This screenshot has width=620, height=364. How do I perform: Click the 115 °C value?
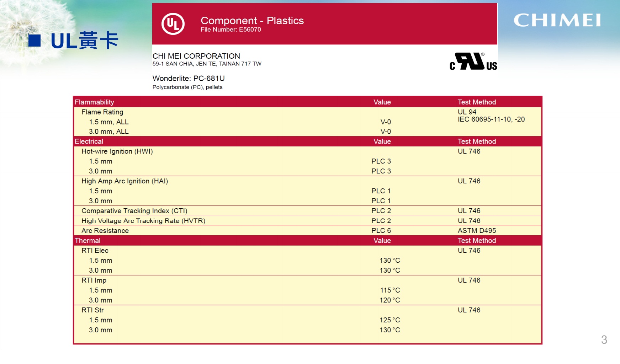point(390,290)
